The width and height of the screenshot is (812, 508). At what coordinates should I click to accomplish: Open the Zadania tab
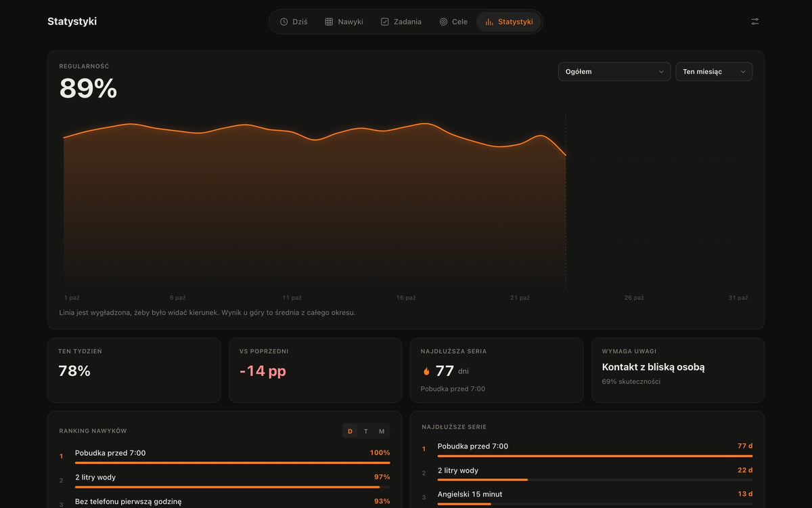point(401,22)
